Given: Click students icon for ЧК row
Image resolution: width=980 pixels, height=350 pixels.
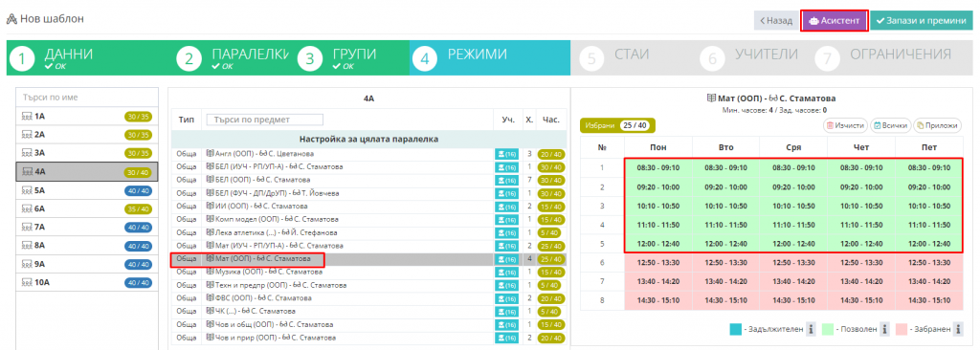Looking at the screenshot, I should pos(507,311).
